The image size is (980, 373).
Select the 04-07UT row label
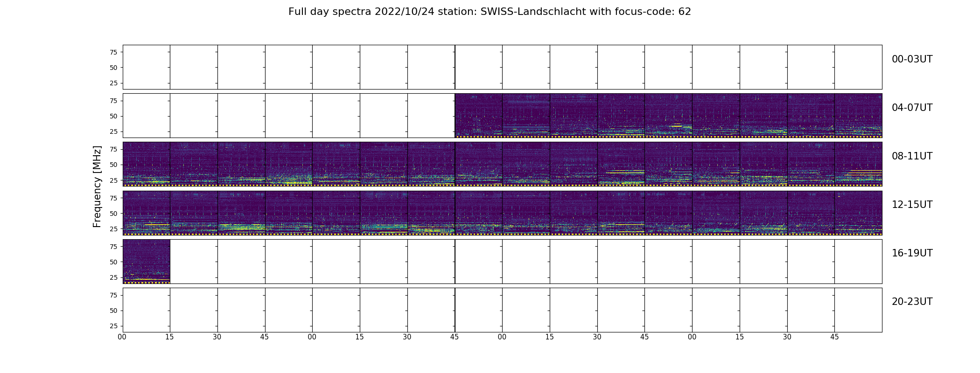pyautogui.click(x=911, y=108)
